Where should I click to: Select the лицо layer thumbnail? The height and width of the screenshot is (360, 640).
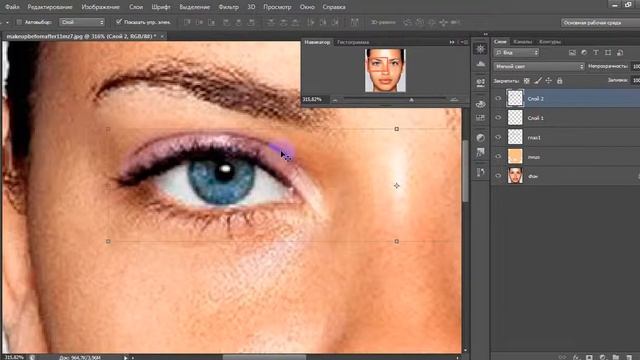(x=515, y=156)
